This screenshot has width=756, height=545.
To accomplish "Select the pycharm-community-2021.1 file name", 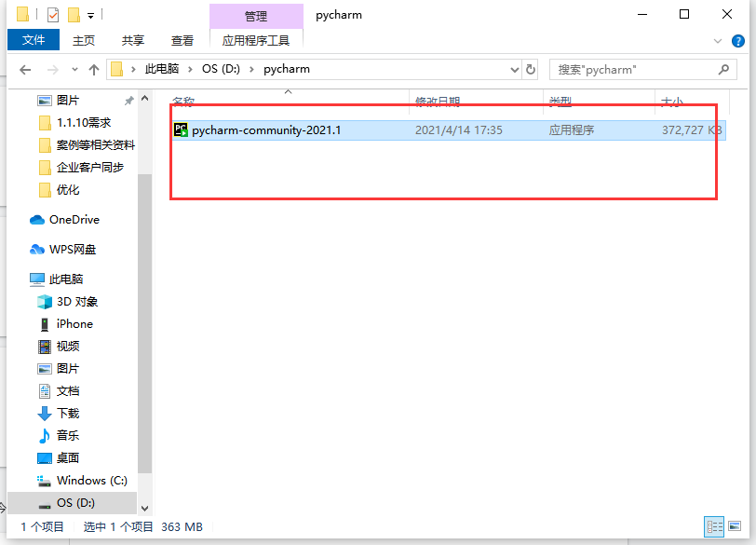I will point(266,130).
